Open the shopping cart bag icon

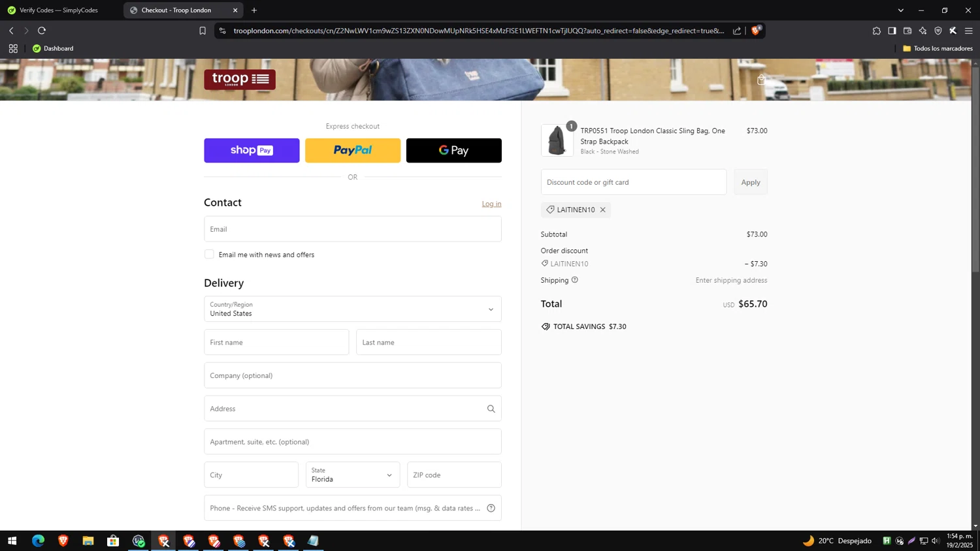click(761, 80)
